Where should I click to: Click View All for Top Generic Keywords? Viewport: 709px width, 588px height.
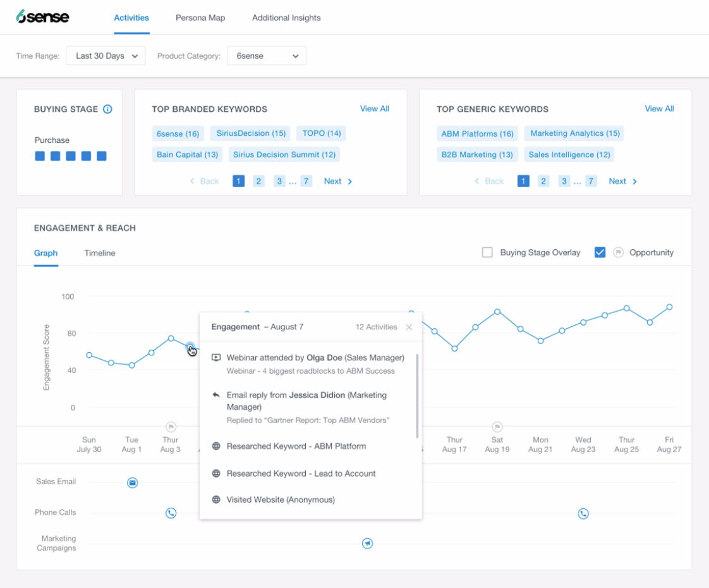[x=659, y=109]
